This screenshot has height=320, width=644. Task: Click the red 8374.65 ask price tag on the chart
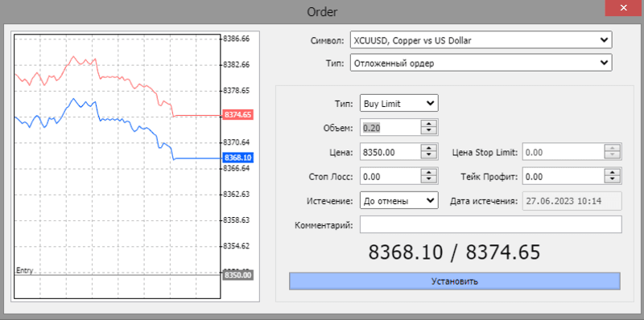coord(237,114)
